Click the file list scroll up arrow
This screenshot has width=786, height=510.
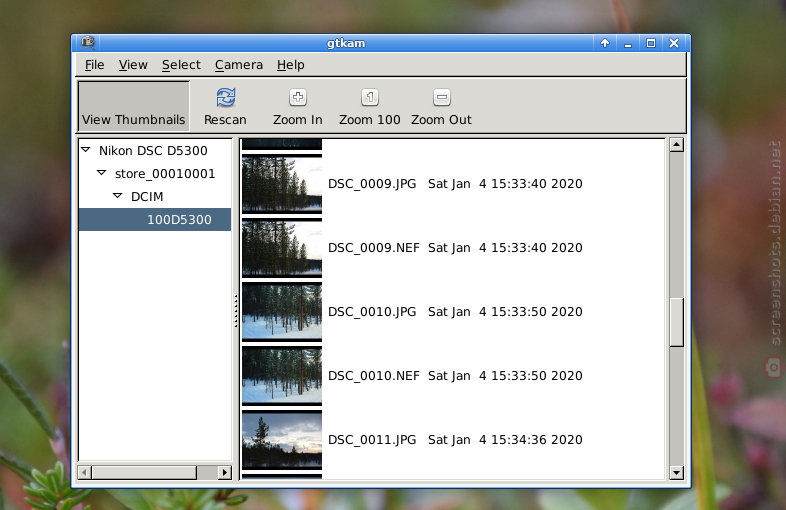tap(677, 145)
